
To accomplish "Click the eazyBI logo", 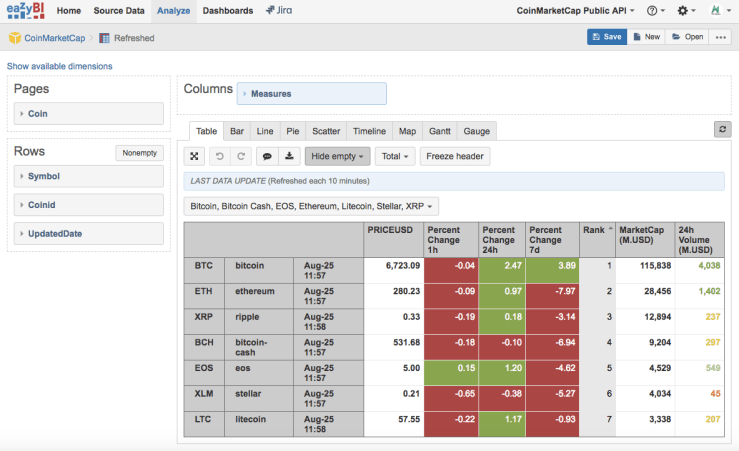I will click(x=26, y=11).
